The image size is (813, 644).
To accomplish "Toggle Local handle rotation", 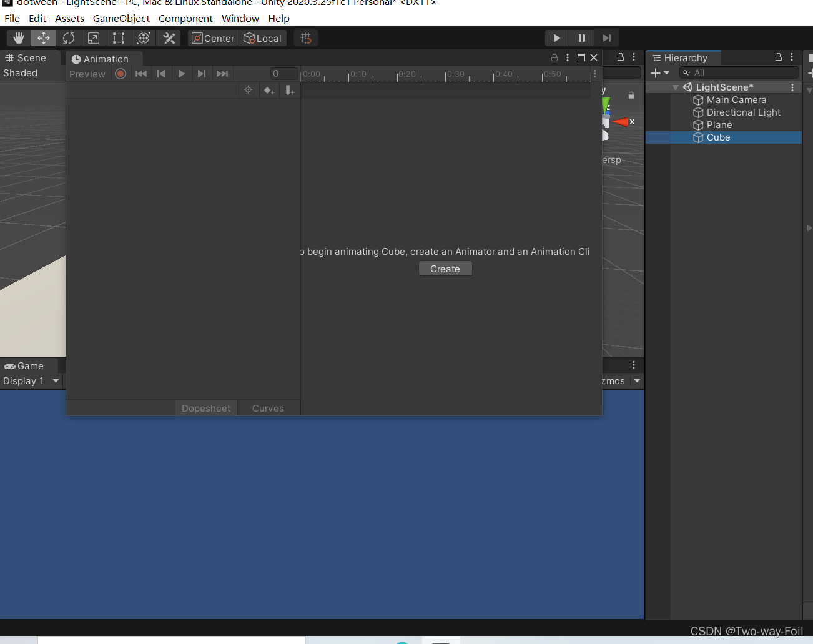I will [262, 38].
